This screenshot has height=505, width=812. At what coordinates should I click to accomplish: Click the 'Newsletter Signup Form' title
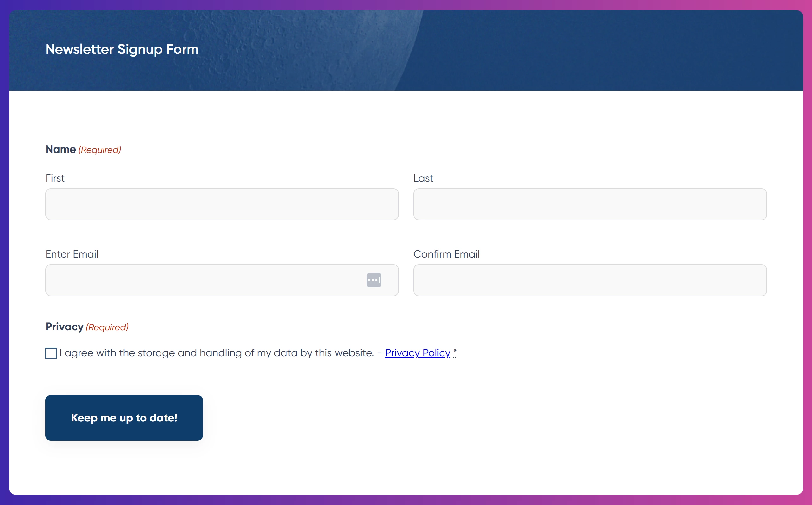click(122, 49)
